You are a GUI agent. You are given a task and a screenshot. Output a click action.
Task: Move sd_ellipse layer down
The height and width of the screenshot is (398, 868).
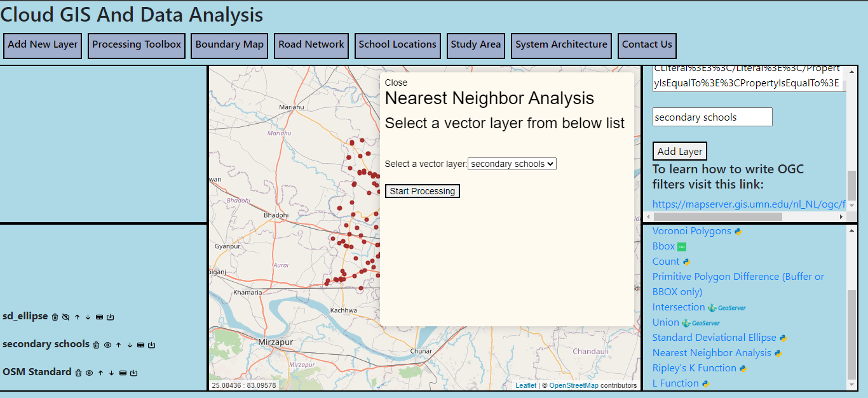tap(88, 317)
